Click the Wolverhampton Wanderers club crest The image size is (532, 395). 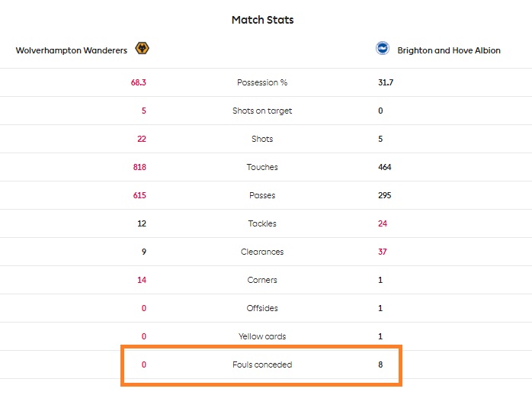pos(142,49)
